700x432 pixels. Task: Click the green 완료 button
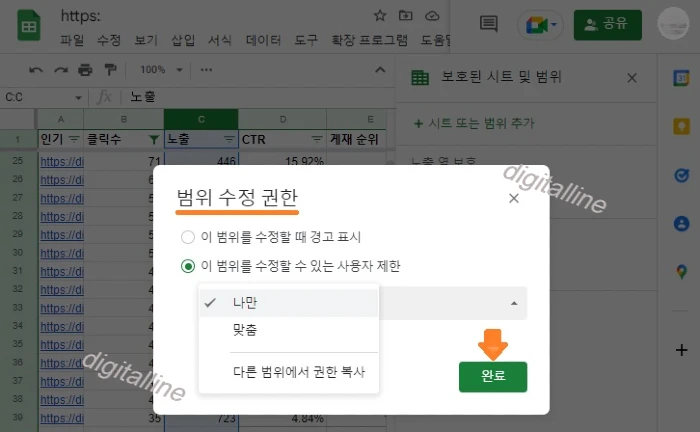click(493, 377)
